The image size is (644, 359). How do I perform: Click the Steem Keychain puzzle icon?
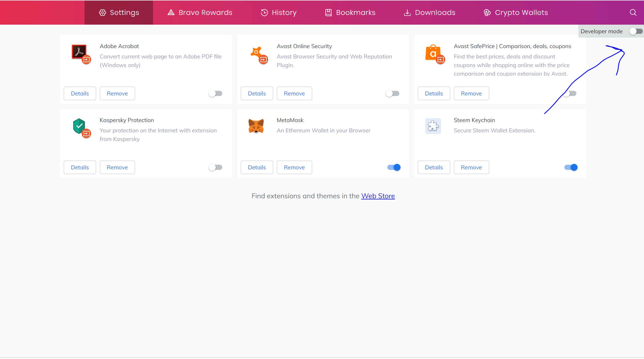click(433, 126)
